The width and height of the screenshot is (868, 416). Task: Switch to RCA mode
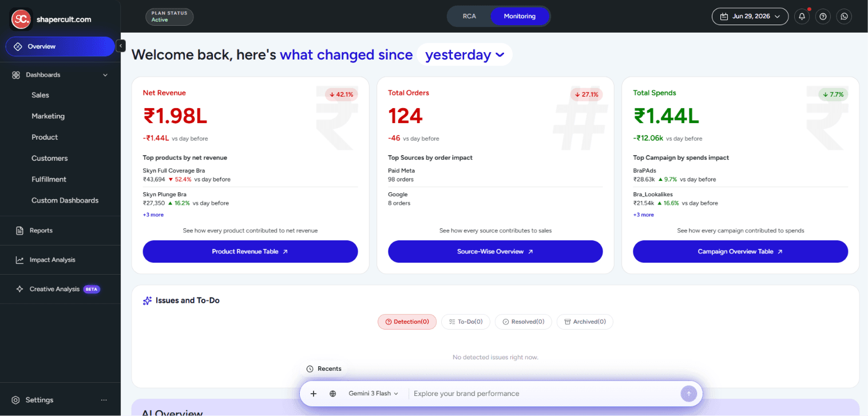pos(469,16)
